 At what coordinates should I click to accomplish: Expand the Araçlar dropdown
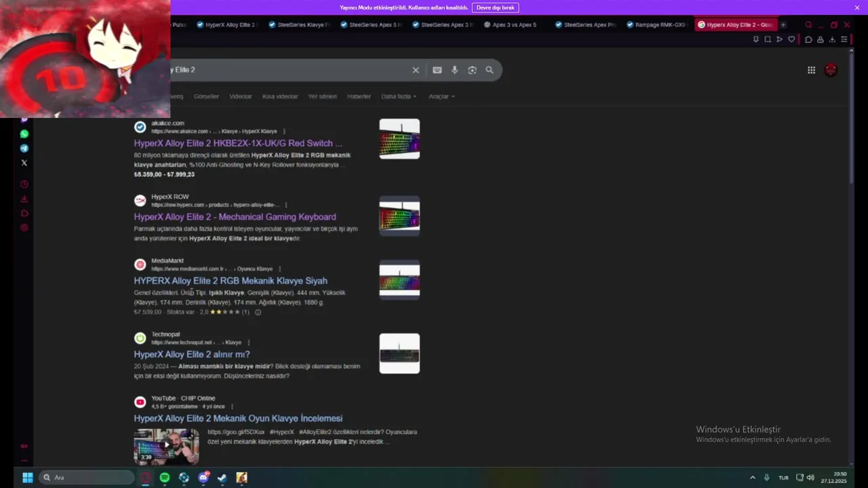(x=441, y=96)
